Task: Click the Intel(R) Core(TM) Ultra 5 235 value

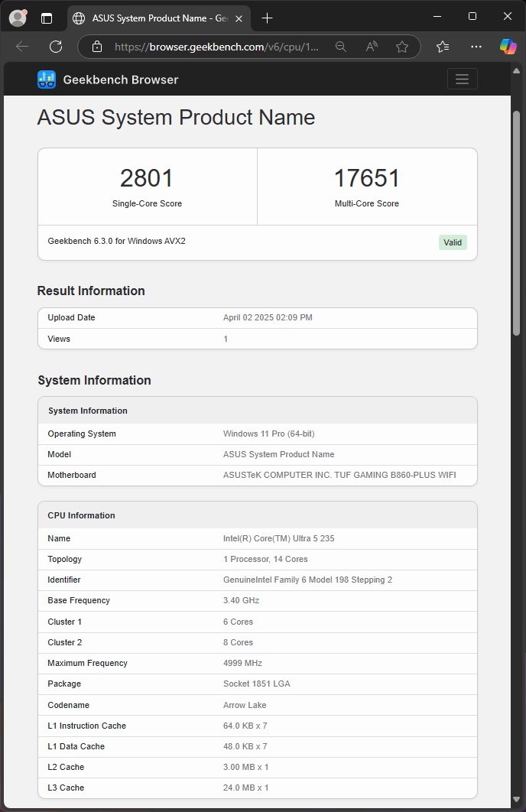Action: (278, 538)
